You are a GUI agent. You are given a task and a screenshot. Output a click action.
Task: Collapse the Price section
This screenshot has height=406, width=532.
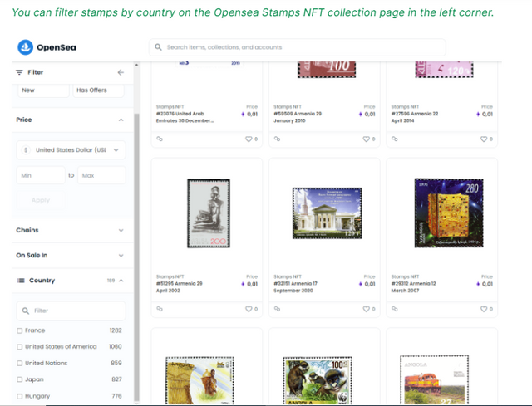pyautogui.click(x=121, y=120)
